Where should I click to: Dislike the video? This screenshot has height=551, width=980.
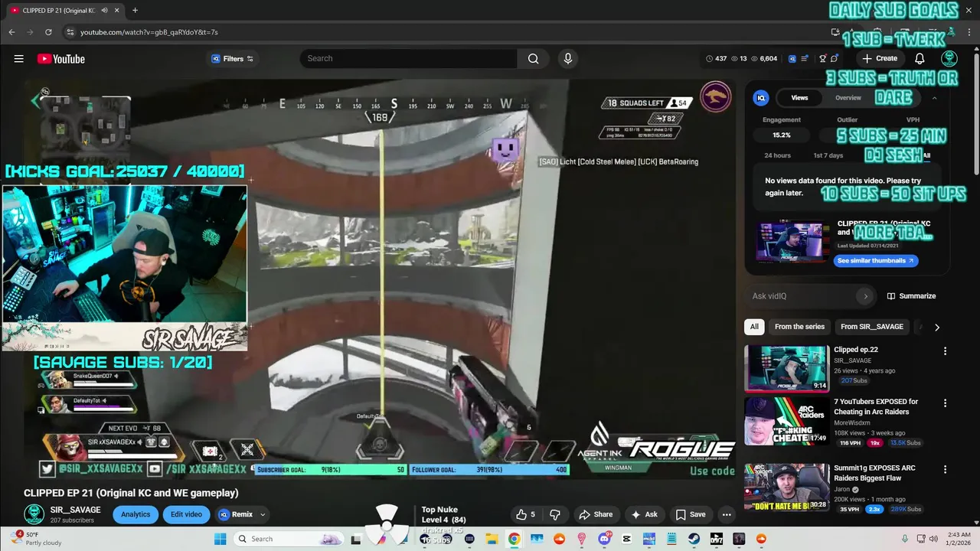pos(555,514)
